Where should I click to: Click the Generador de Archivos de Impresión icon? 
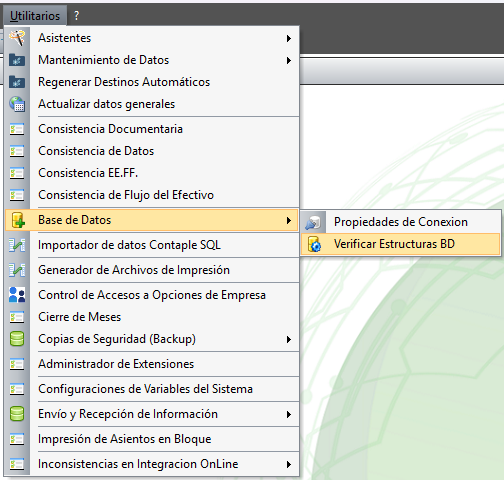17,270
